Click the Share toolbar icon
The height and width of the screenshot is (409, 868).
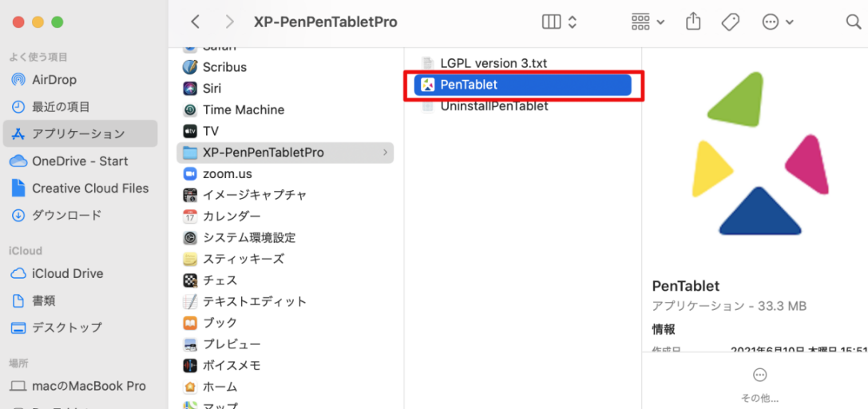(692, 22)
